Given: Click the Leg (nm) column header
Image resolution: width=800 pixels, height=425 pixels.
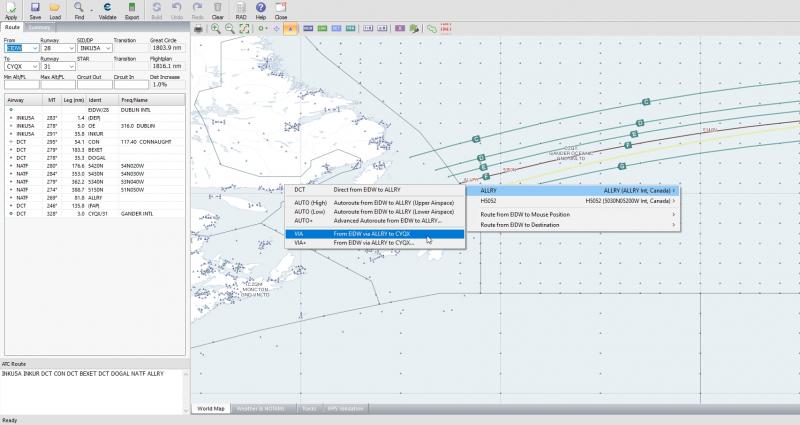Looking at the screenshot, I should [73, 100].
